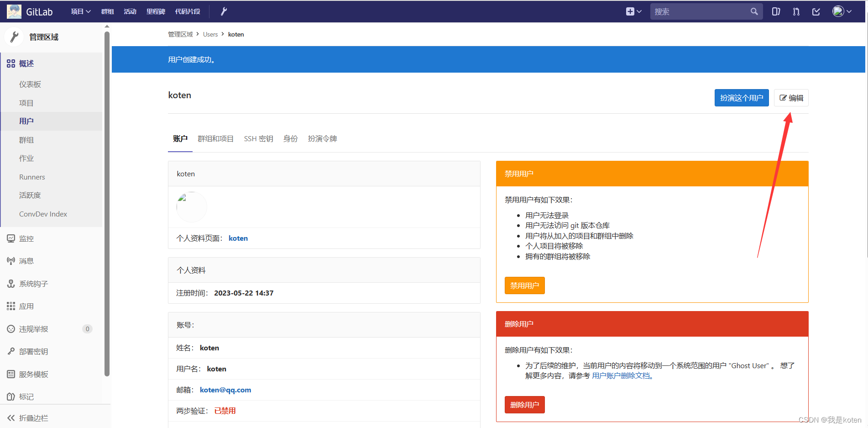Open the user avatar dropdown menu
Viewport: 868px width, 428px height.
click(842, 11)
